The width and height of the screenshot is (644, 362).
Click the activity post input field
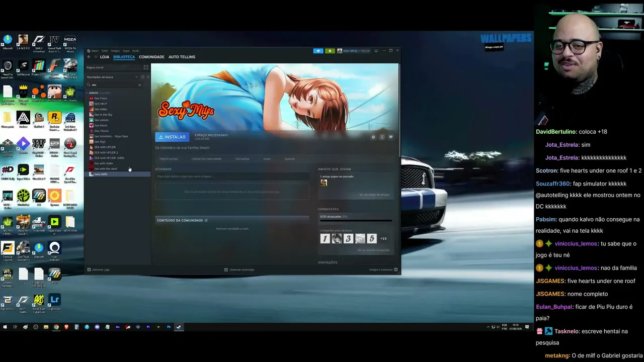coord(232,176)
